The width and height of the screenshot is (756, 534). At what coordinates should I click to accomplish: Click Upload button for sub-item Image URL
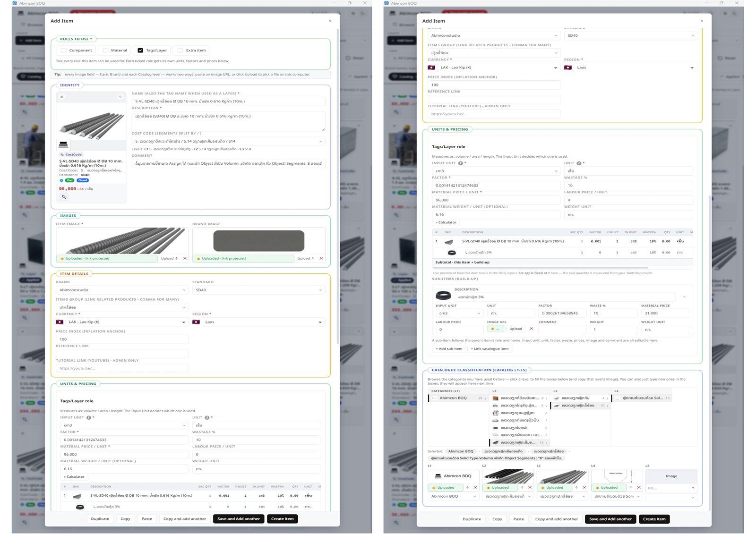pyautogui.click(x=515, y=329)
